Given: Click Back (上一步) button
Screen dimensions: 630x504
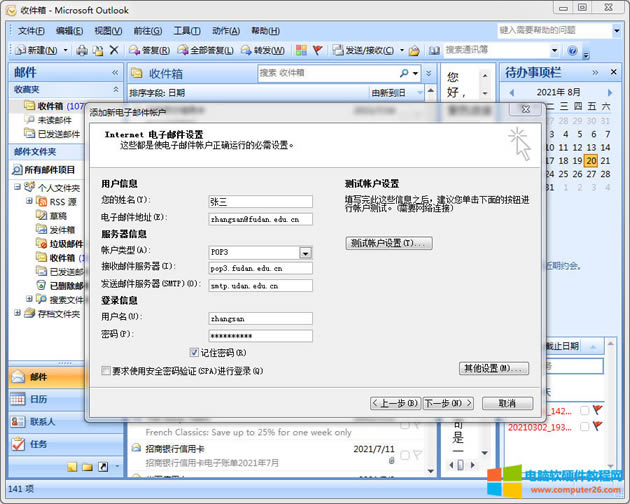Looking at the screenshot, I should (395, 403).
